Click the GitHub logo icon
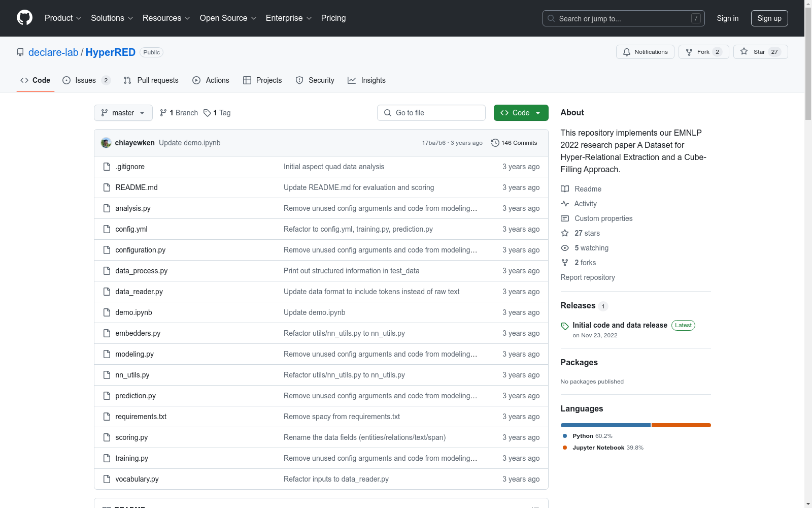Screen dimensions: 812x508 coord(24,18)
